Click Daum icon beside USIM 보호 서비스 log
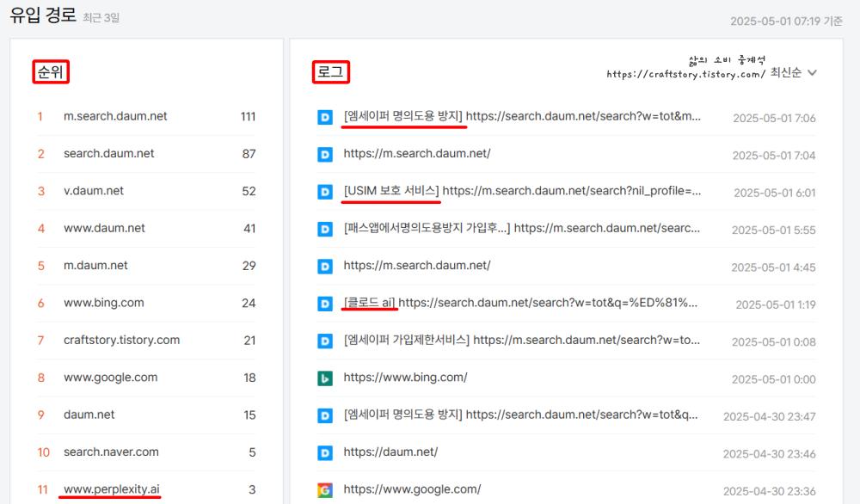This screenshot has width=860, height=504. pyautogui.click(x=325, y=192)
